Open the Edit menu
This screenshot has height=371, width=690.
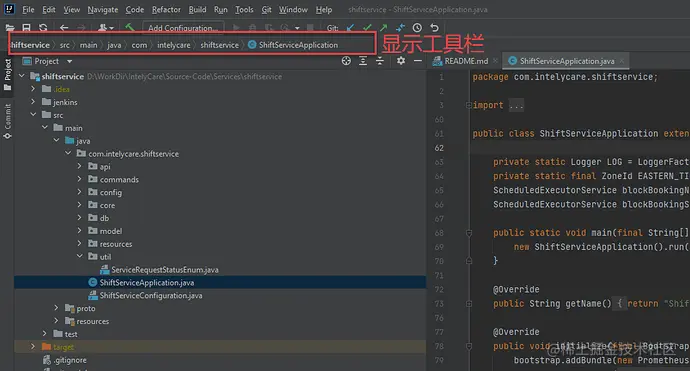tap(49, 9)
